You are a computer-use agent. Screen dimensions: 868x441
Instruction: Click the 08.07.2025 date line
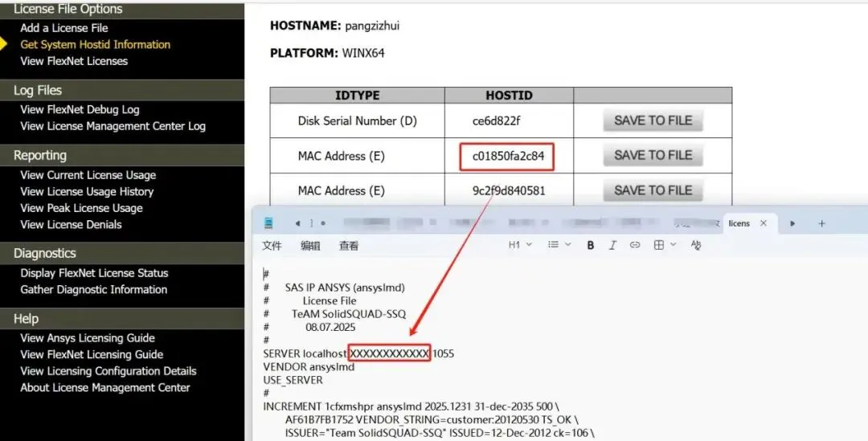330,328
